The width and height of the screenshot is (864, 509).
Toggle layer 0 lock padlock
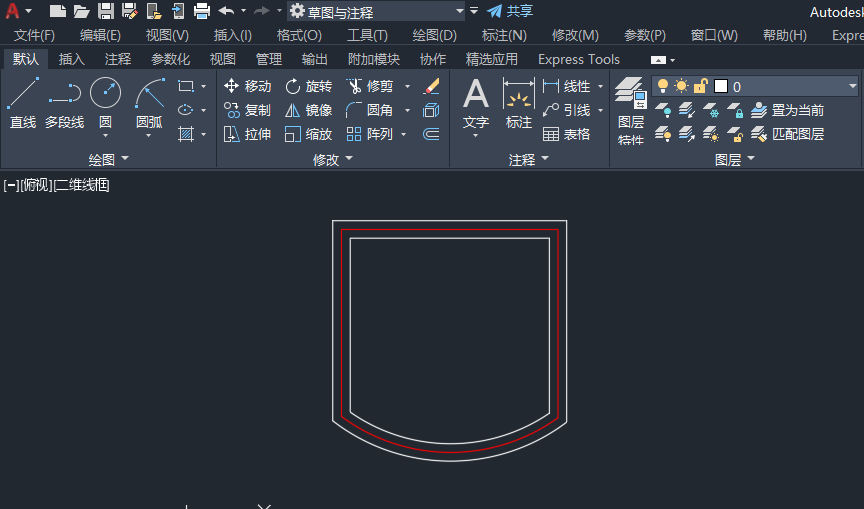[x=700, y=86]
